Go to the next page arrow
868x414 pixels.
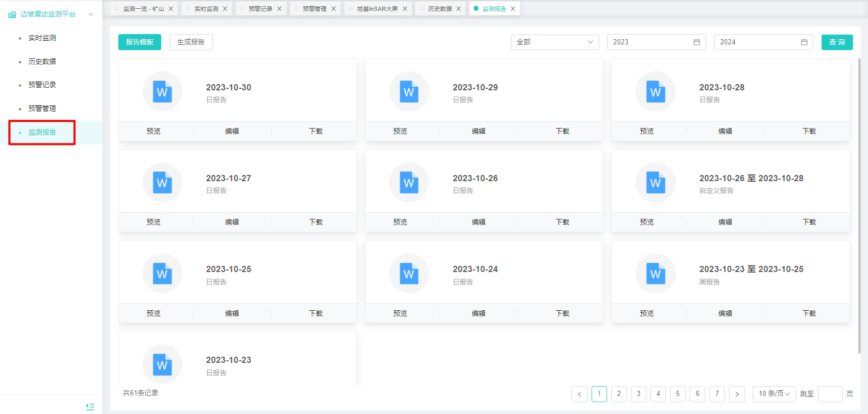click(737, 394)
